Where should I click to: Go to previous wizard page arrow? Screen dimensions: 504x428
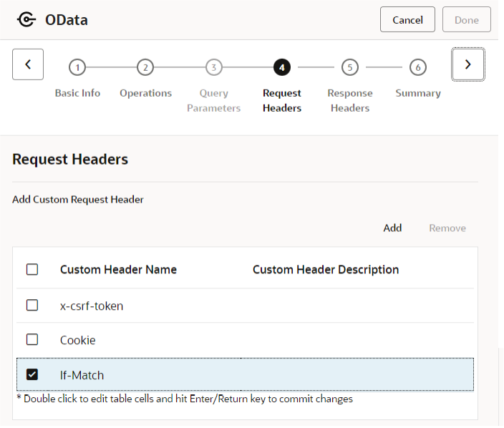click(28, 64)
